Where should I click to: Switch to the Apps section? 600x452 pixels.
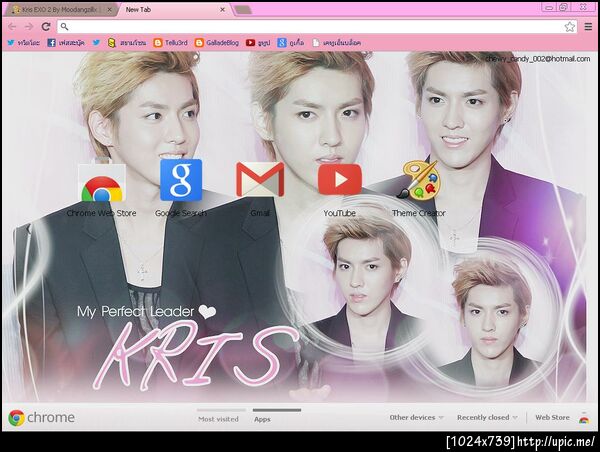coord(262,419)
